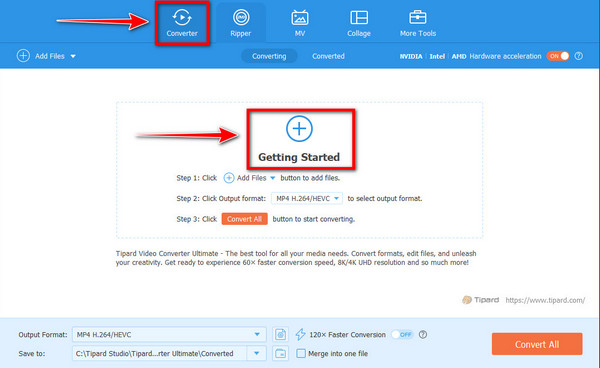Click the Intel label
The image size is (600, 368).
(437, 56)
